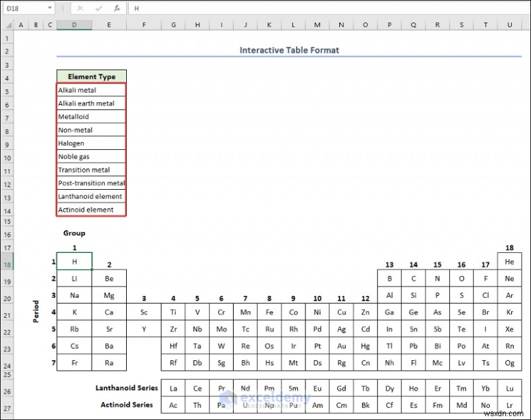Select the radium Ra cell
The image size is (531, 420).
(109, 363)
